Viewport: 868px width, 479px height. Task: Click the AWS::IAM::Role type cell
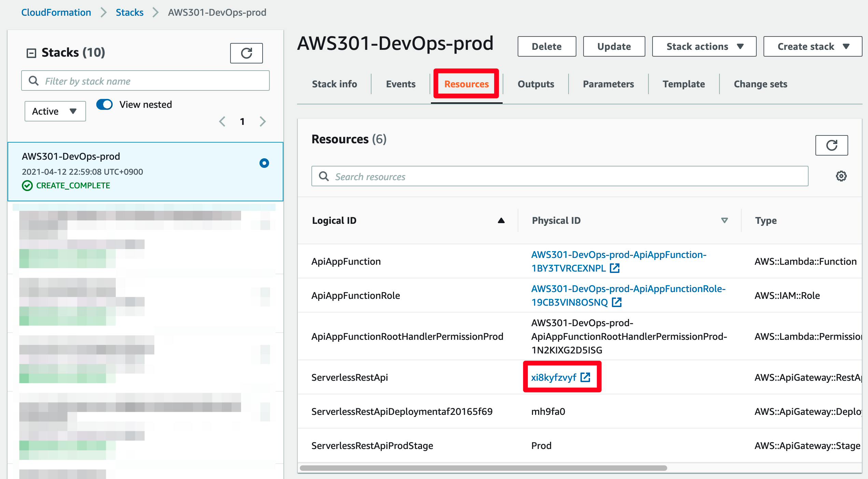click(x=787, y=295)
